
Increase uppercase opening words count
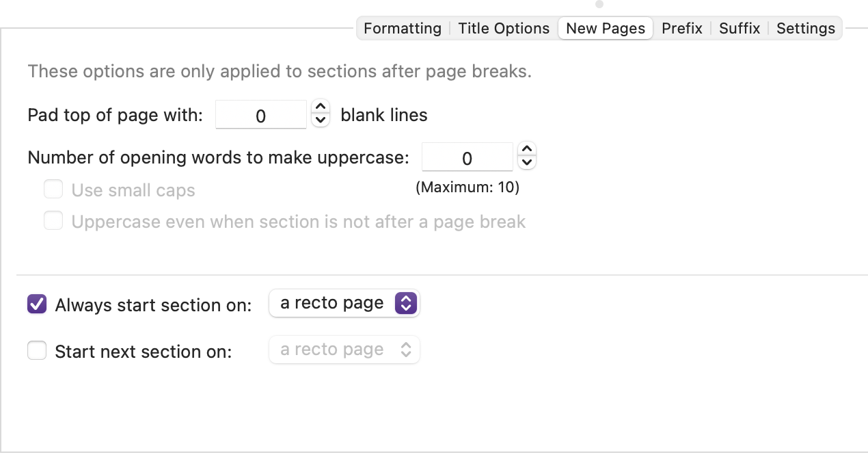point(527,149)
